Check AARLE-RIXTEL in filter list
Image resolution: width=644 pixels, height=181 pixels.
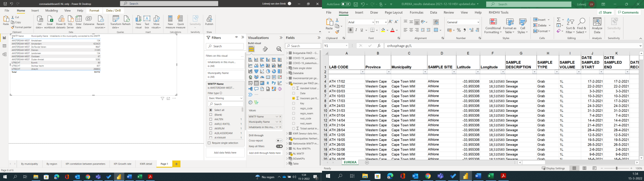point(211,124)
